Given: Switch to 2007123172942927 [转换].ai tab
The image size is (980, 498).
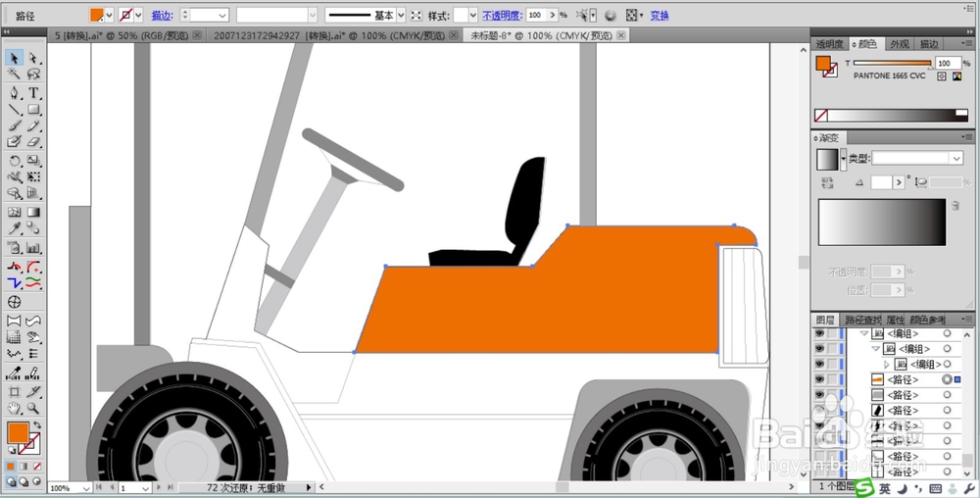Looking at the screenshot, I should point(329,35).
